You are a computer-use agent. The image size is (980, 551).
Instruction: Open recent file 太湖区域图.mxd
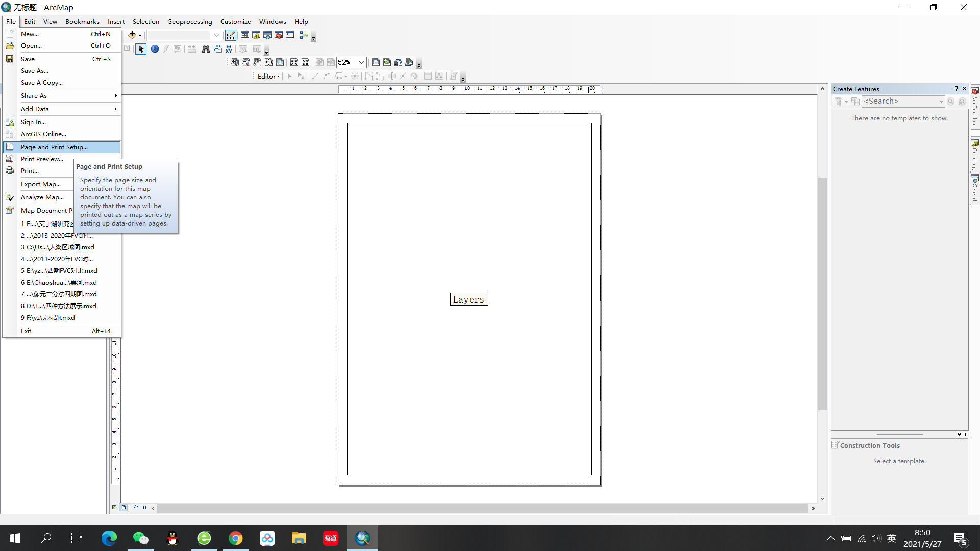[x=58, y=247]
